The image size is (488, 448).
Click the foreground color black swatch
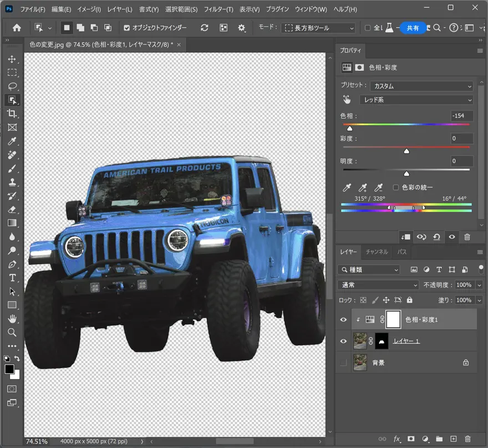tap(9, 369)
